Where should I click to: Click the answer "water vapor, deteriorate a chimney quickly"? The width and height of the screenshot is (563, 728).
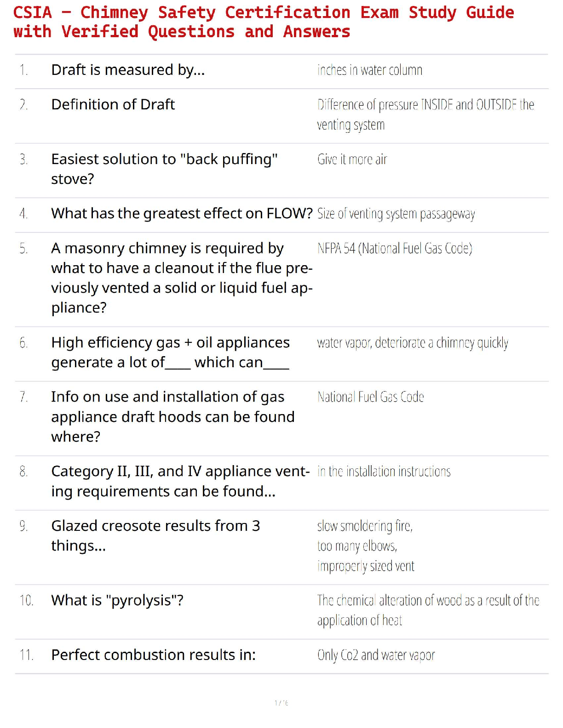(413, 343)
